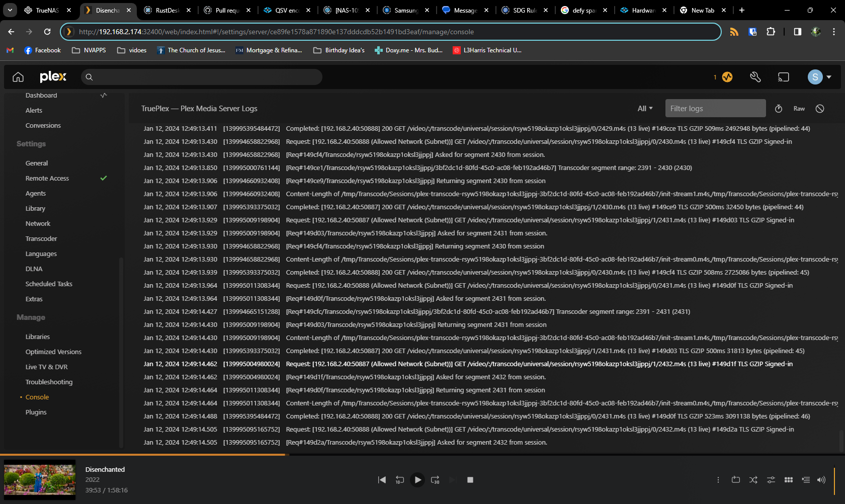Open the Dashboard activity pulse icon
Viewport: 845px width, 504px height.
coord(104,95)
